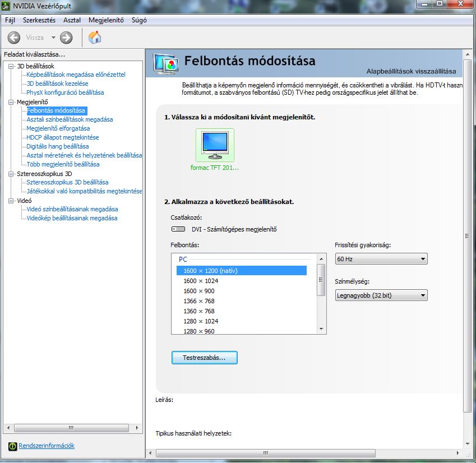The height and width of the screenshot is (463, 476).
Task: Open Megjelenítő elforgatása
Action: click(58, 128)
